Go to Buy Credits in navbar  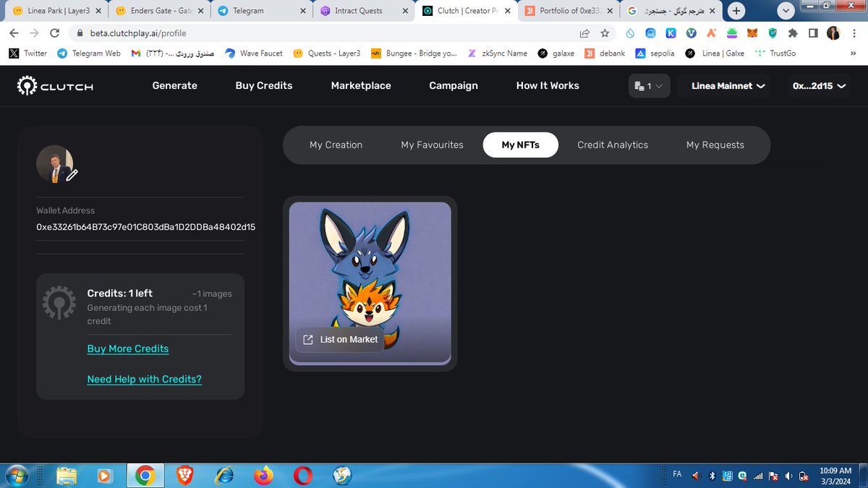(264, 85)
